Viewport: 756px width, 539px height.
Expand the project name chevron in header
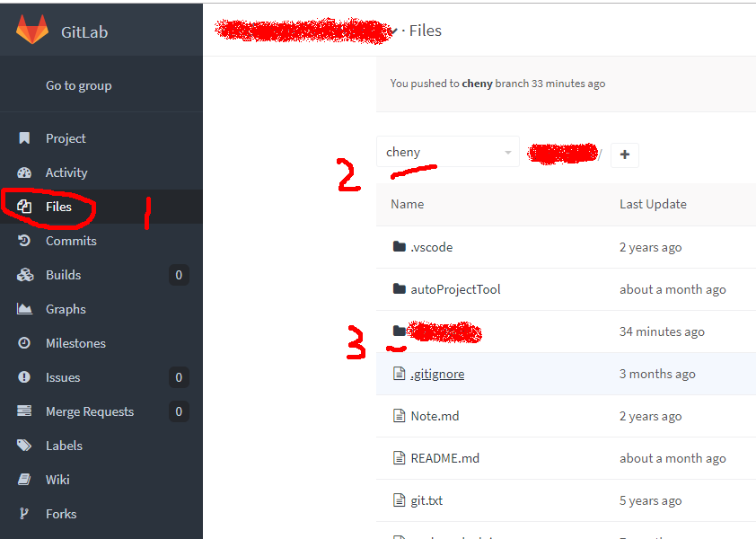[393, 31]
